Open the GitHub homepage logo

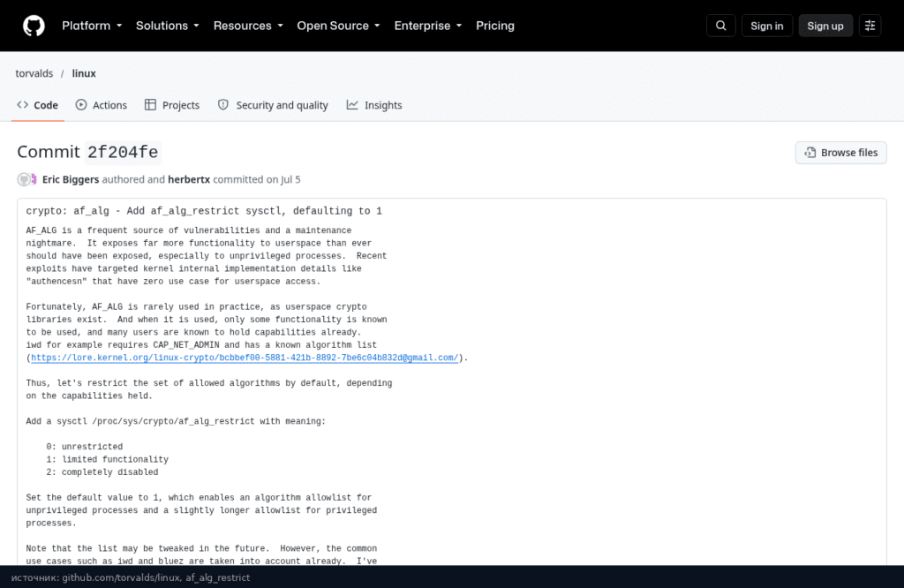(x=34, y=26)
